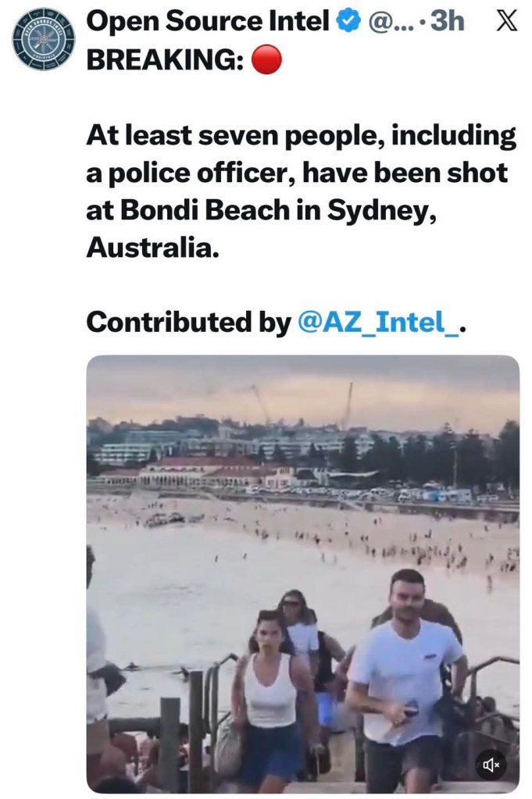Screen dimensions: 532x799
Task: Open the 3h post timestamp
Action: pos(447,22)
